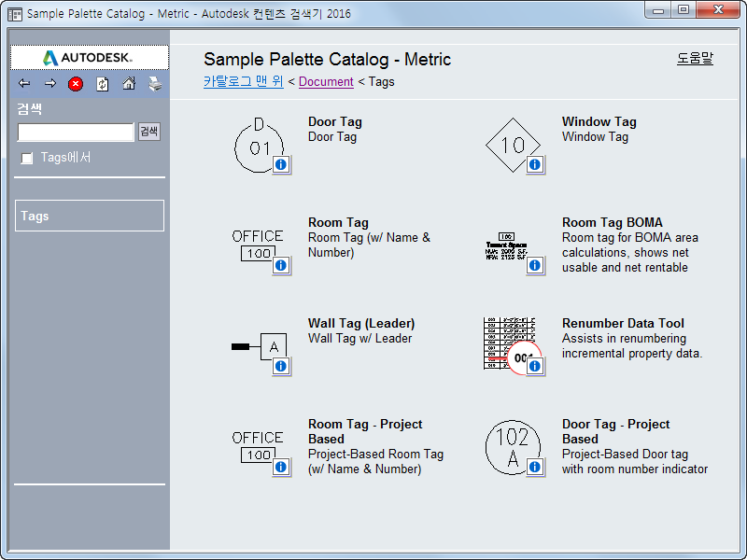Click the info icon on Room Tag BOMA
This screenshot has width=747, height=560.
[535, 265]
